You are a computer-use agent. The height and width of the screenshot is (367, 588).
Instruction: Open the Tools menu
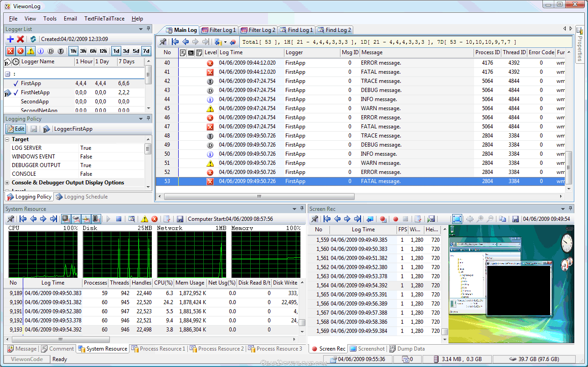click(x=50, y=19)
